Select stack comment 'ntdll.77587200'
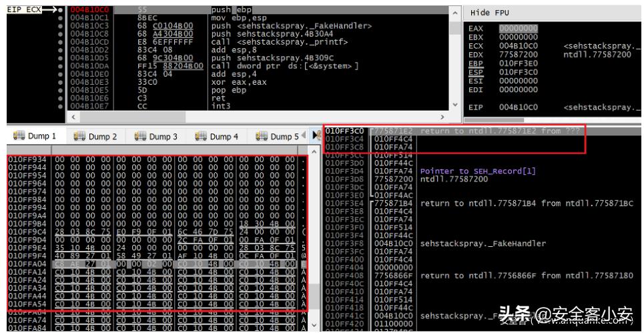644x333 pixels. pos(454,180)
